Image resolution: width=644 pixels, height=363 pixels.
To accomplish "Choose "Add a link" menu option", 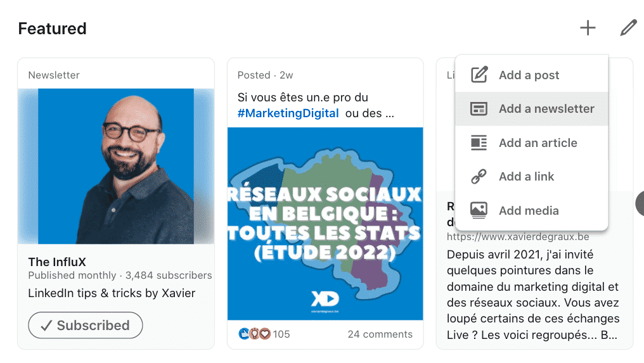I will point(527,177).
